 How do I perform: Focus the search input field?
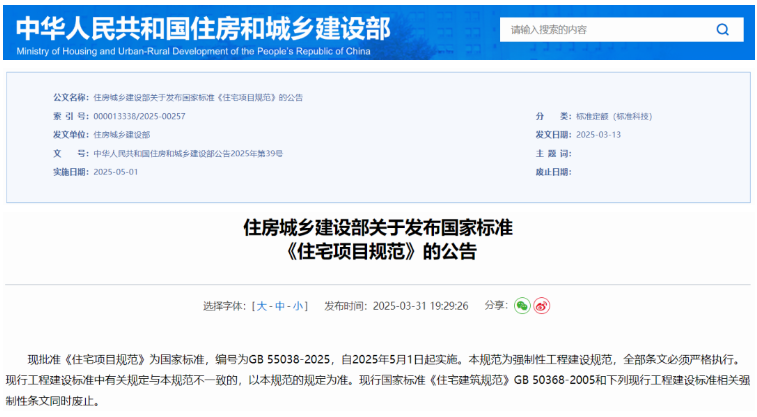621,30
